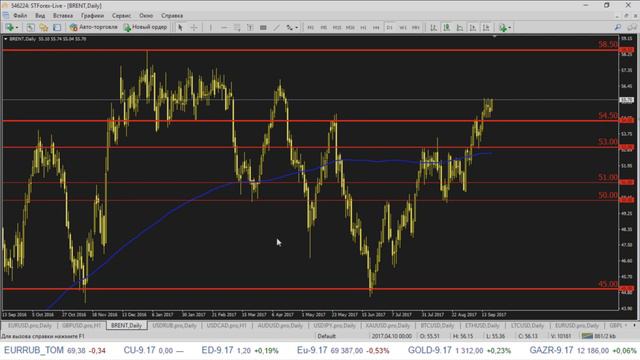Image resolution: width=640 pixels, height=360 pixels.
Task: Select the Horizontal Line drawing tool
Action: (x=224, y=27)
